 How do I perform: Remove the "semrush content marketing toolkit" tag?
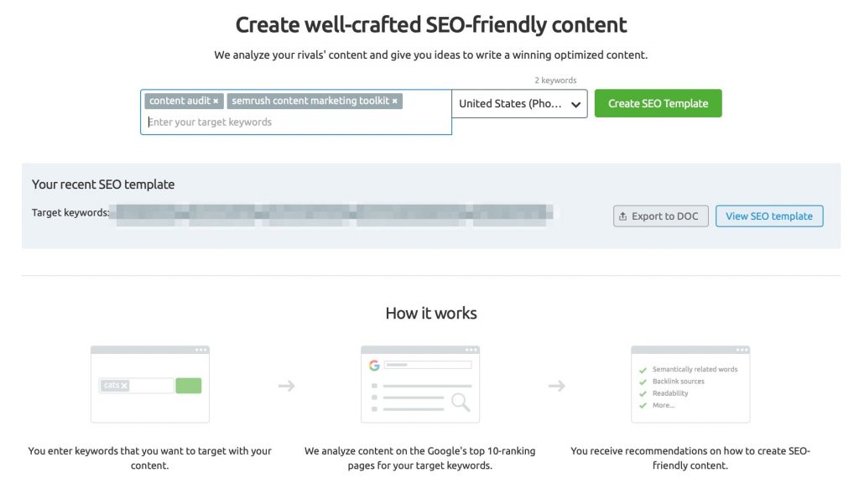394,101
